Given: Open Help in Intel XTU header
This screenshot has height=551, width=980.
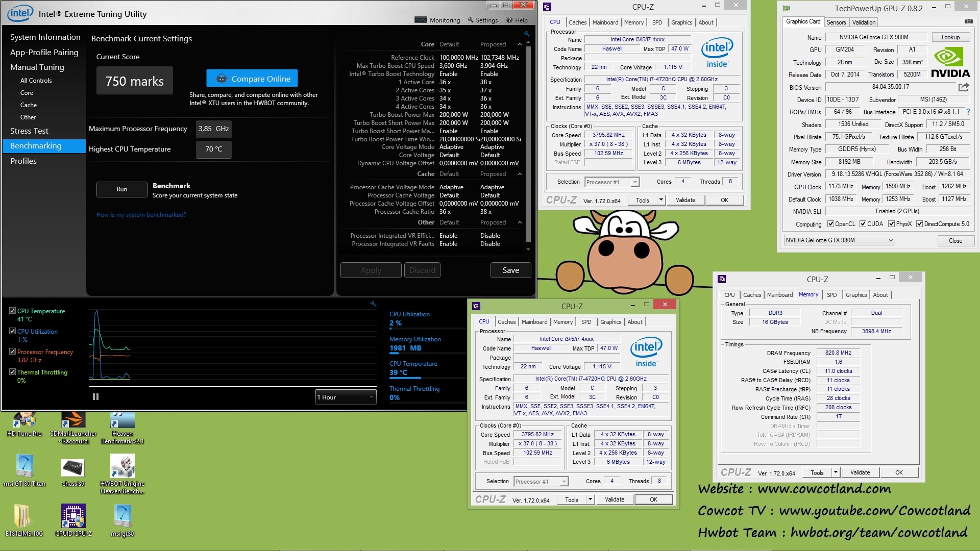Looking at the screenshot, I should (517, 20).
